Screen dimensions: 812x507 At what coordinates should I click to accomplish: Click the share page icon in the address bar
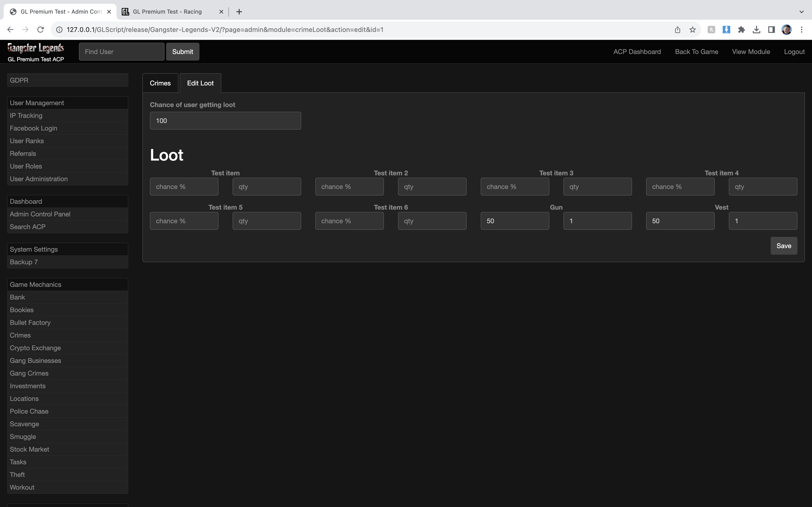677,30
